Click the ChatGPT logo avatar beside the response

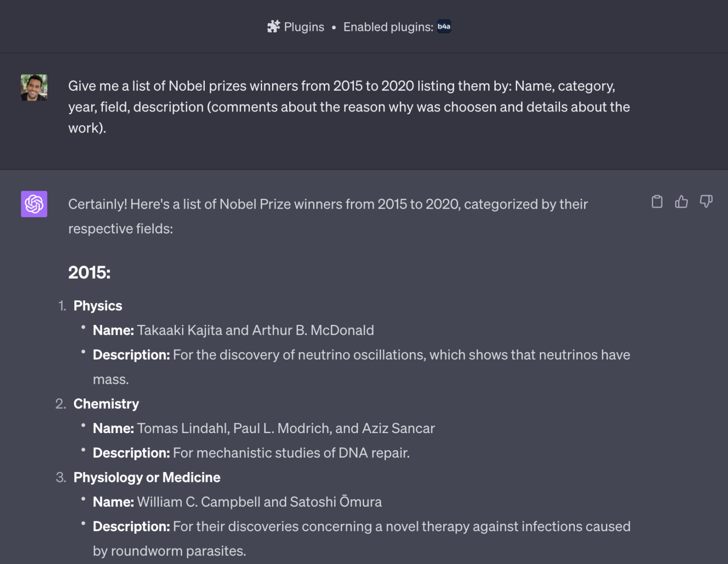(x=34, y=204)
